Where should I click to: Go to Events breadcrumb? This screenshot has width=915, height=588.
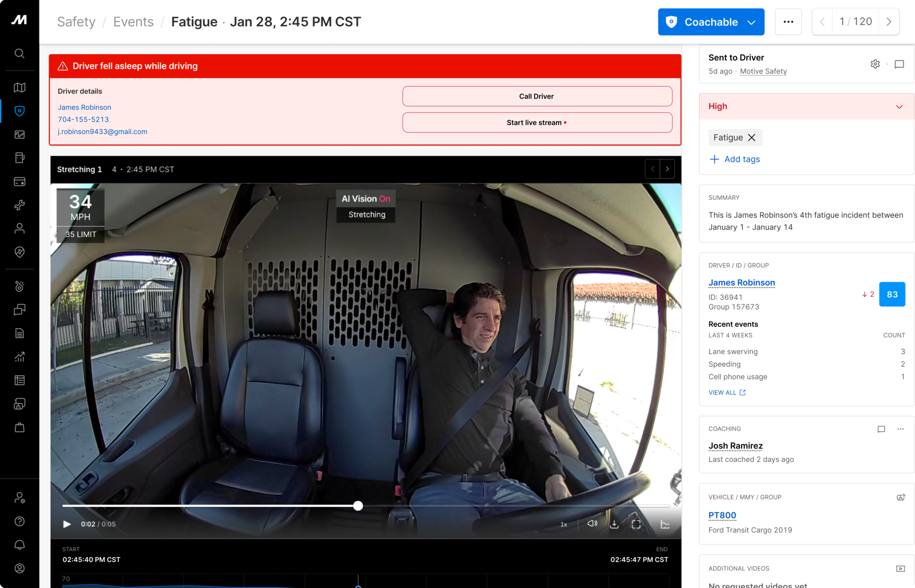coord(133,22)
